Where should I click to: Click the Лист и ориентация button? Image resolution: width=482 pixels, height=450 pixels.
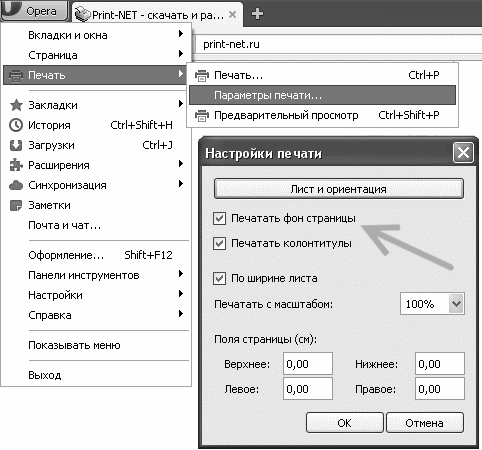coord(339,189)
